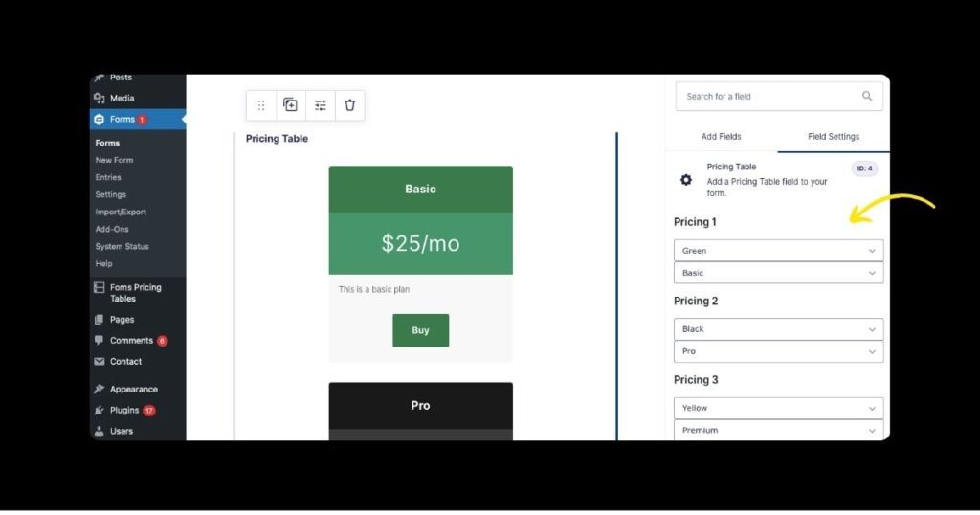Delete the field with trash icon

[350, 105]
